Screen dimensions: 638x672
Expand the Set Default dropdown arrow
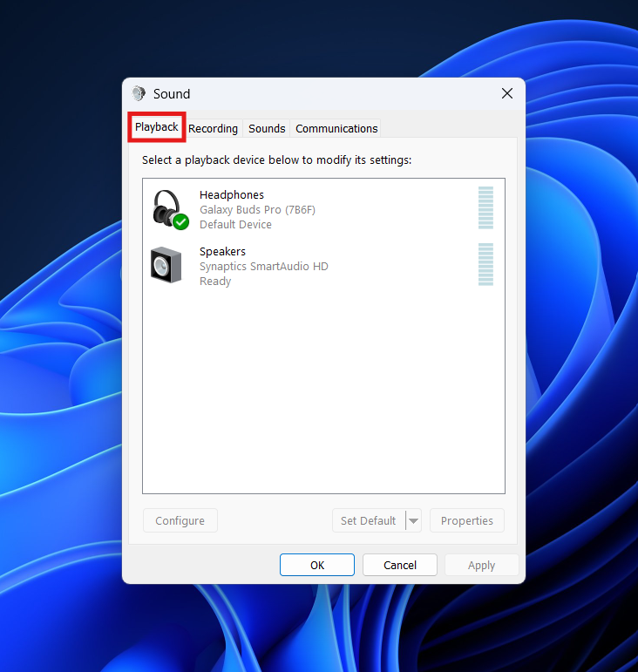pos(414,521)
